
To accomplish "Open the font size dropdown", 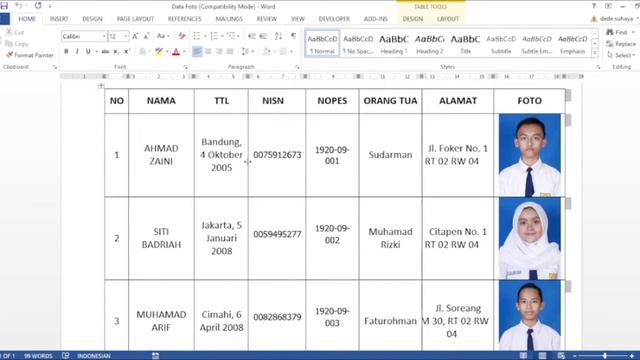I will [125, 36].
